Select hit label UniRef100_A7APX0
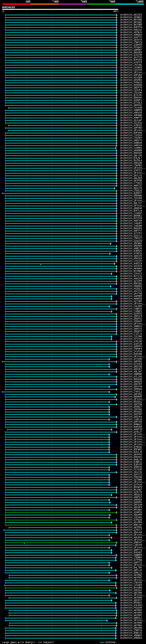Viewport: 146px width, 644px height. [x=131, y=254]
